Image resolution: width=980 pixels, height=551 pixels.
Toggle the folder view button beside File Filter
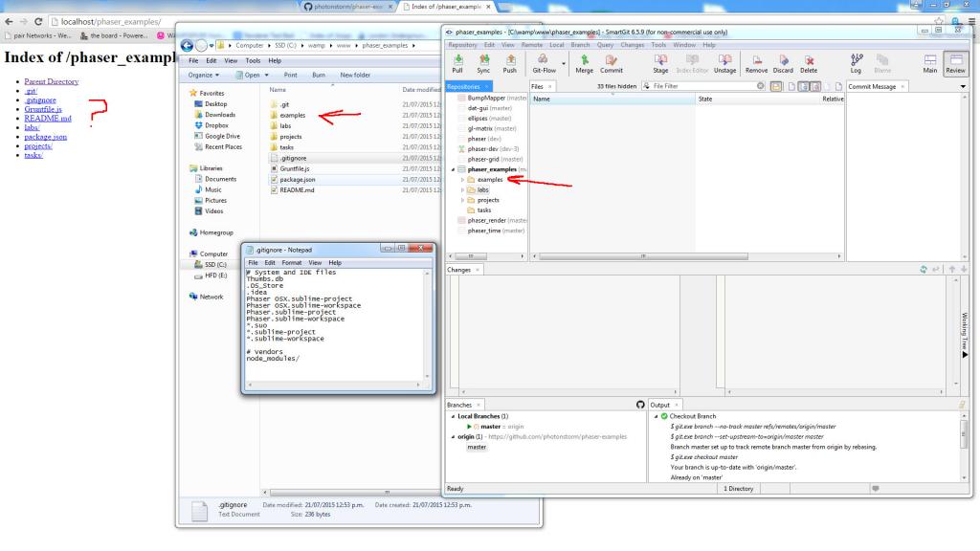click(775, 86)
